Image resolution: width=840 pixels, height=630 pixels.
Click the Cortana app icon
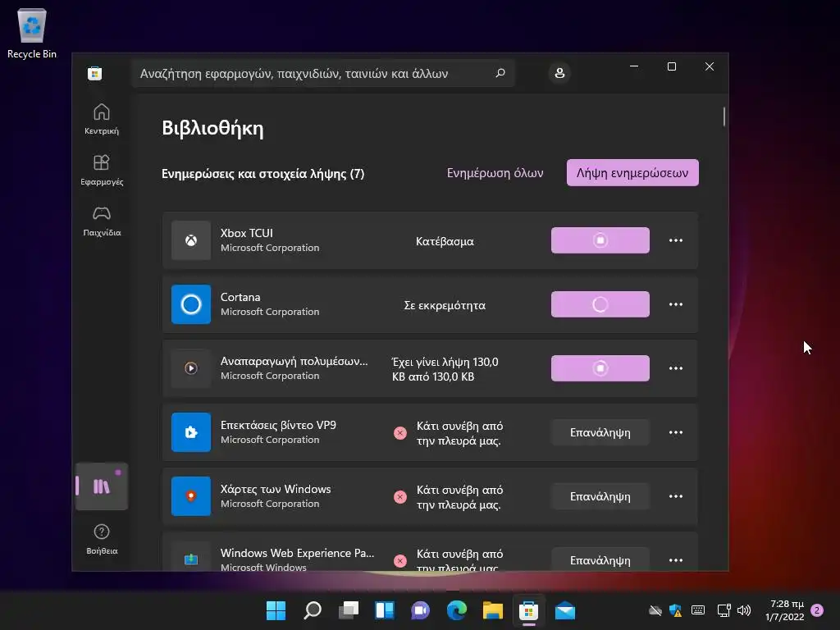tap(190, 304)
